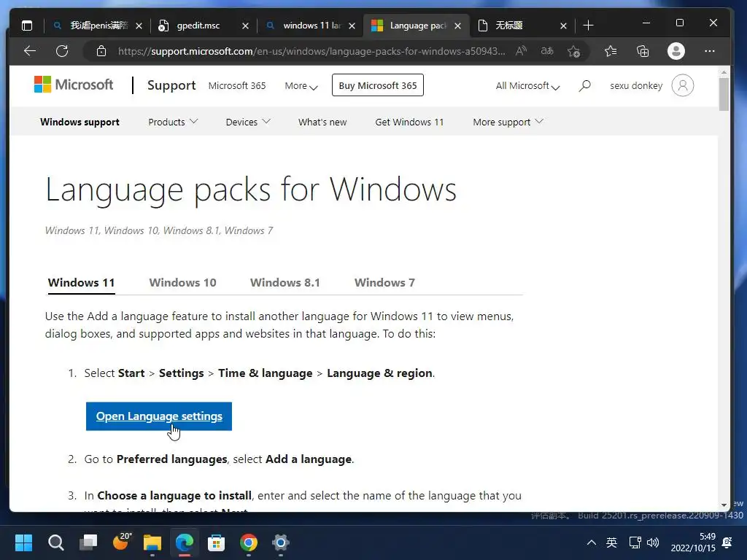Show hidden tray icons chevron
This screenshot has height=560, width=747.
point(591,542)
